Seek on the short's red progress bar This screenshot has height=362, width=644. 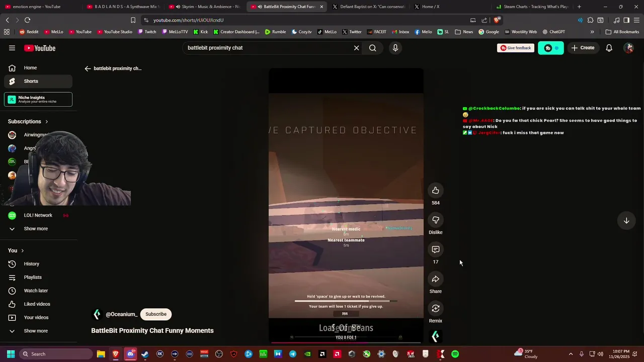(346, 343)
